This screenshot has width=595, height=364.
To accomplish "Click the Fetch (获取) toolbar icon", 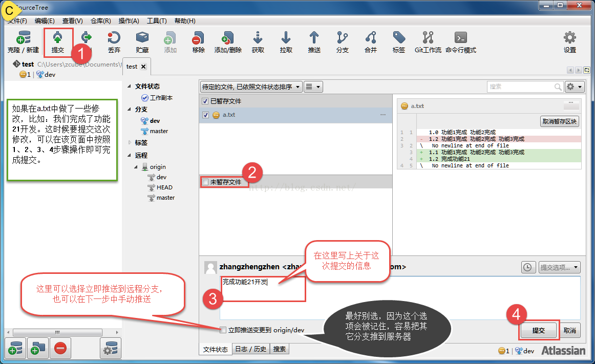I will pyautogui.click(x=258, y=42).
